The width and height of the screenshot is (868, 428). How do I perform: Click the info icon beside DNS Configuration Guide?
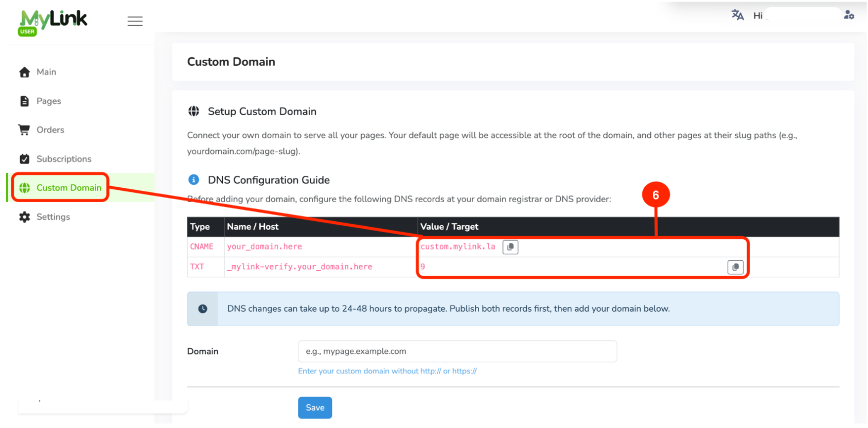pos(193,180)
